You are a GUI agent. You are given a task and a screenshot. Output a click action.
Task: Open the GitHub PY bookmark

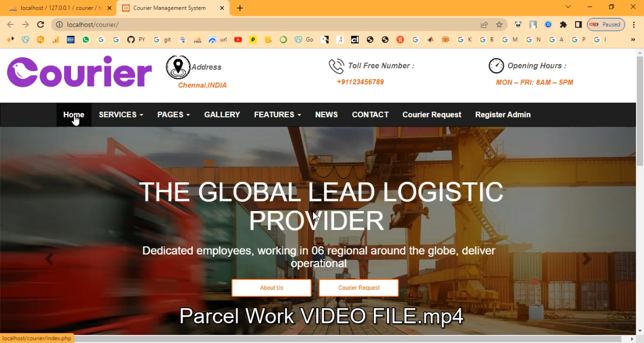[136, 40]
